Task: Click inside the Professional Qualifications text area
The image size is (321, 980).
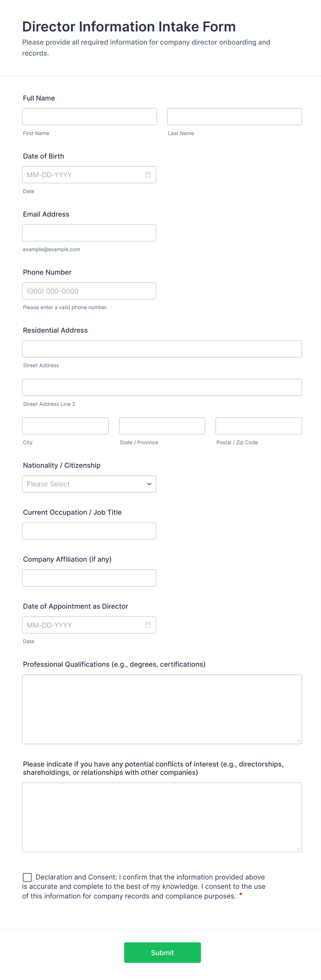Action: tap(162, 709)
